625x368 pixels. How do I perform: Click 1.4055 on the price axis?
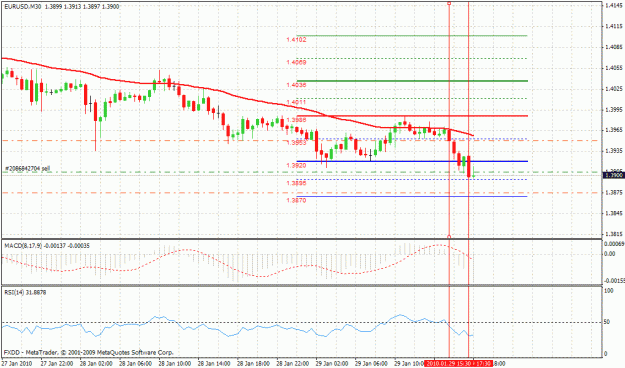614,68
